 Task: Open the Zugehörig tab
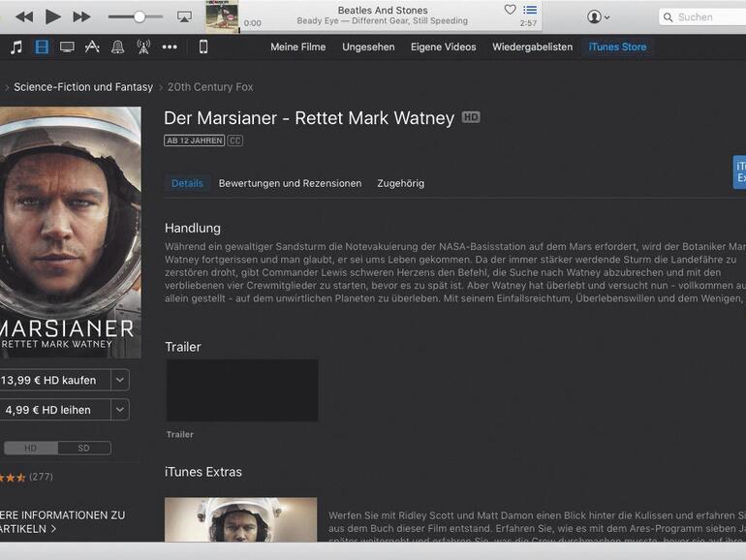400,183
